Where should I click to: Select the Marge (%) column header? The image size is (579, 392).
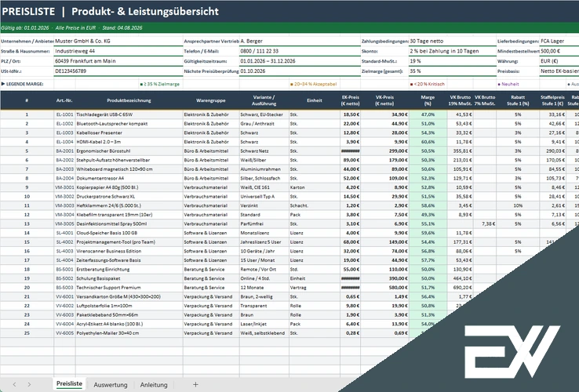pyautogui.click(x=428, y=100)
